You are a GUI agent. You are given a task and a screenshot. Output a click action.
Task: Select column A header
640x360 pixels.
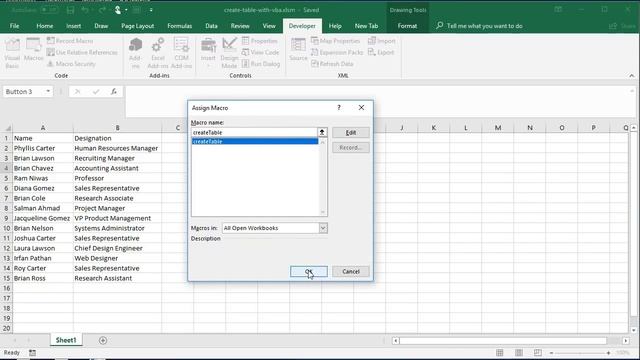(x=42, y=128)
